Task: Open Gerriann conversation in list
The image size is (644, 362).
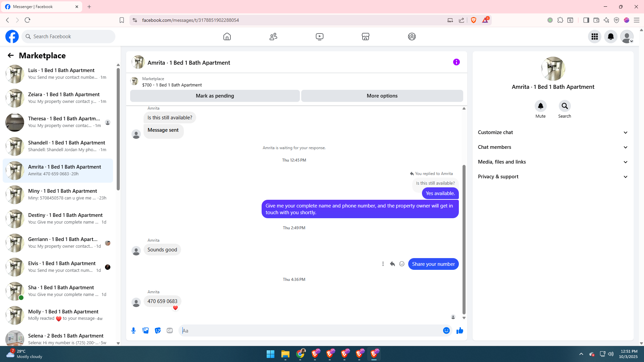Action: coord(58,243)
